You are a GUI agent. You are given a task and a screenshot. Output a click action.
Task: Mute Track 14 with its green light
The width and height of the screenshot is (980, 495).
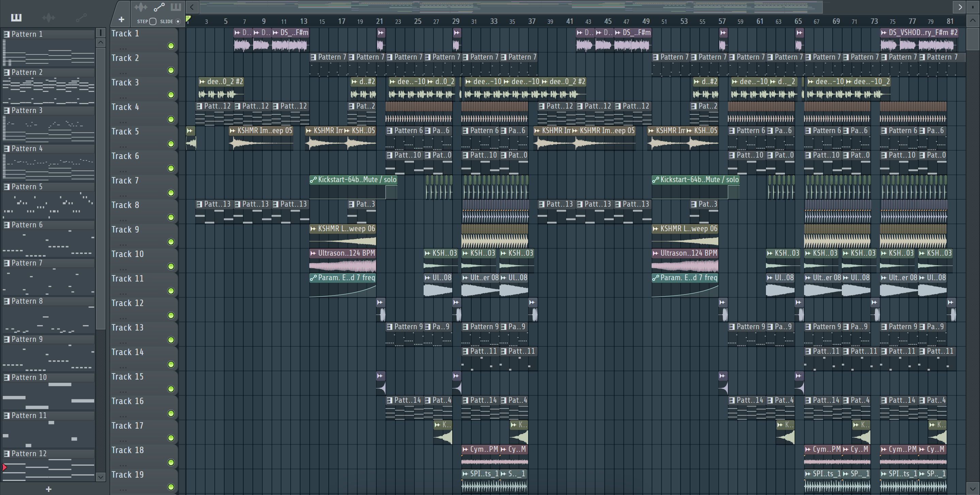point(171,365)
